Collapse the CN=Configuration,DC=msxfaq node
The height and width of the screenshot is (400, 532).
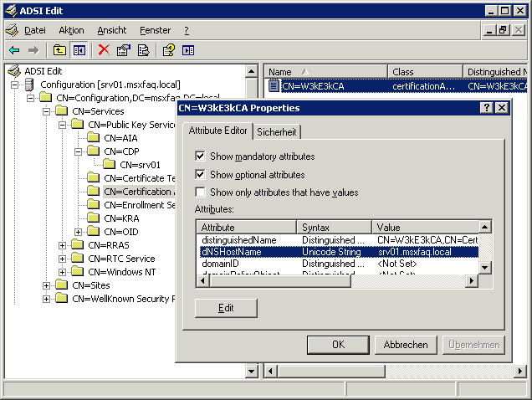(30, 98)
